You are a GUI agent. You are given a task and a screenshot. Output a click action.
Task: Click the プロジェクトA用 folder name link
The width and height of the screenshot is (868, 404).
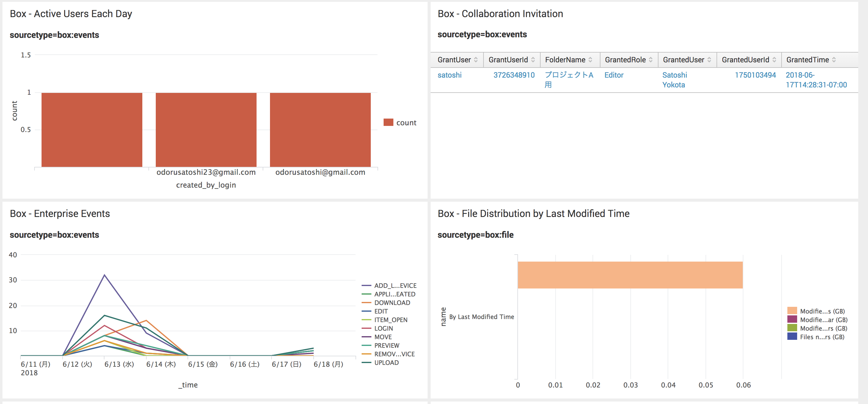[569, 80]
